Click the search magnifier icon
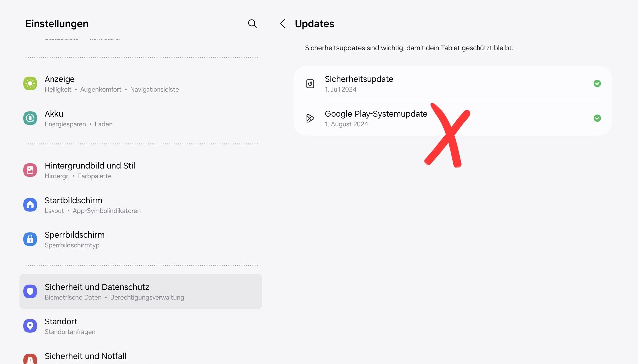 252,24
